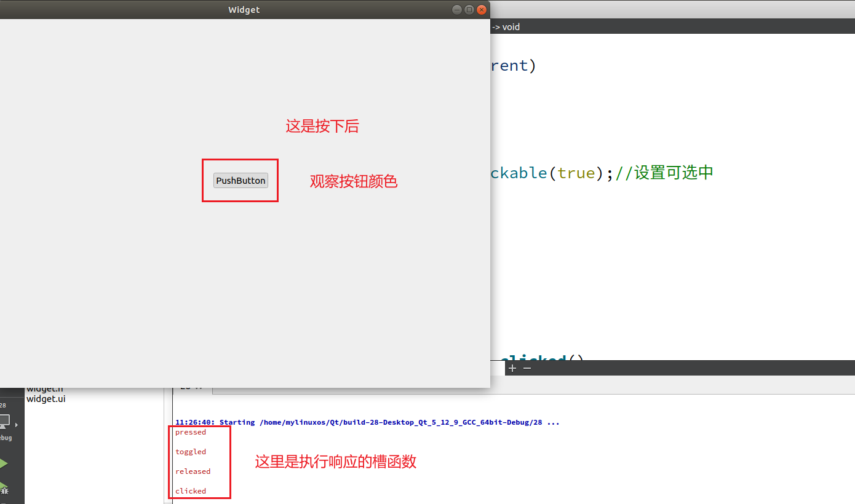
Task: Open widget.ui in the project tree
Action: pyautogui.click(x=46, y=399)
